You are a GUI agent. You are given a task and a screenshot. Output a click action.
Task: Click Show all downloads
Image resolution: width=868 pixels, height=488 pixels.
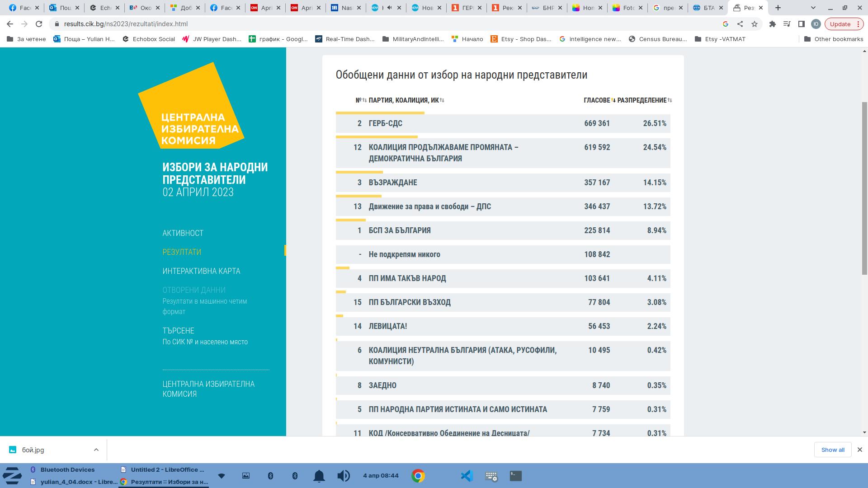(833, 450)
